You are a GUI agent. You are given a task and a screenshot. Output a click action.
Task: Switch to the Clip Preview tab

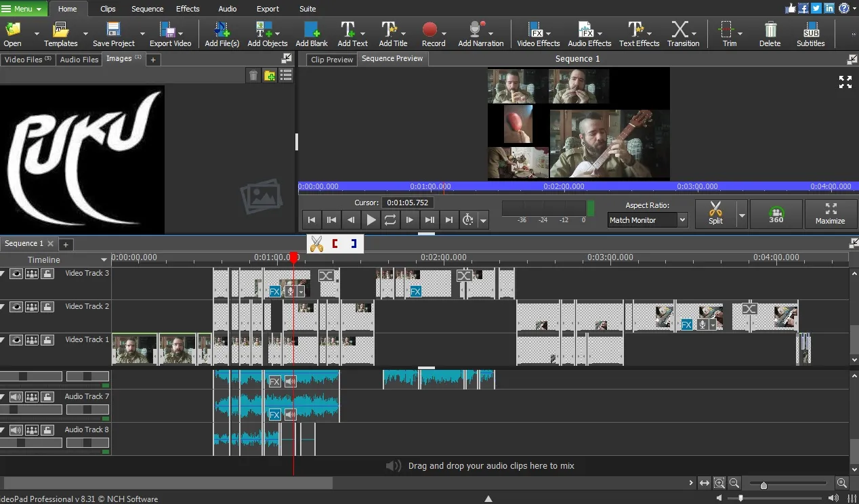(332, 60)
